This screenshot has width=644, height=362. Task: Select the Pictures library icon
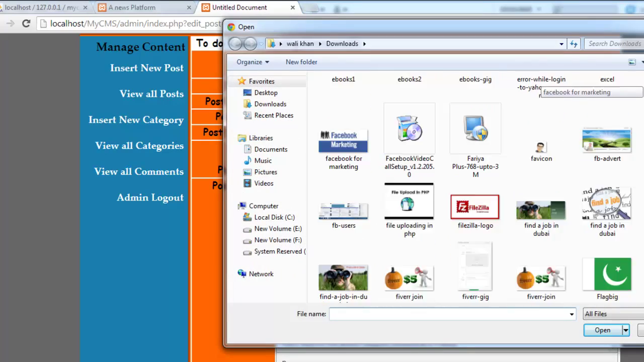[247, 172]
